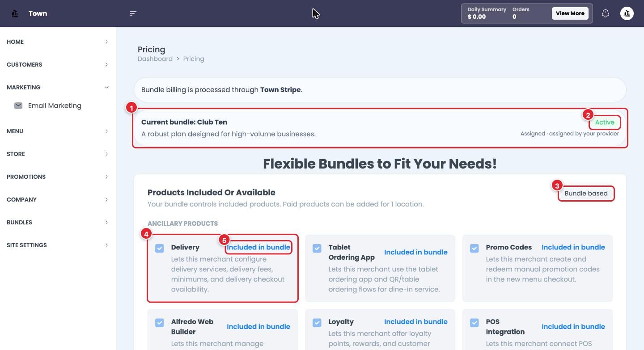This screenshot has height=350, width=644.
Task: Select CUSTOMERS in the sidebar
Action: 25,64
